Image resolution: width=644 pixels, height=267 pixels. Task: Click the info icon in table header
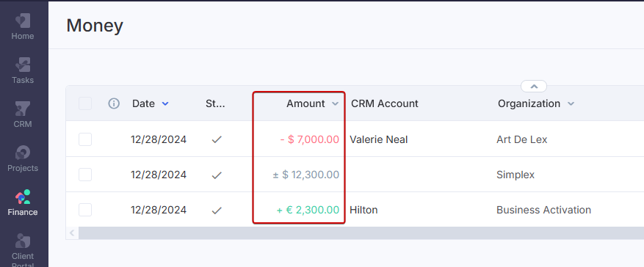(x=114, y=103)
